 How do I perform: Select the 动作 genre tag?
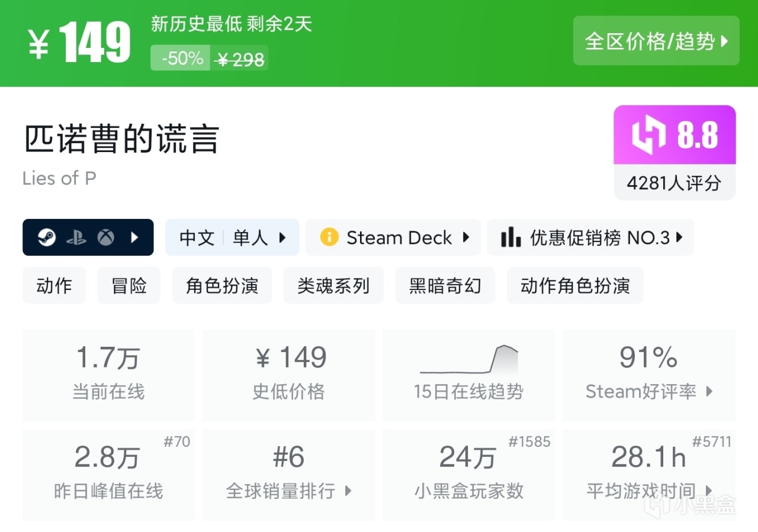pyautogui.click(x=54, y=286)
